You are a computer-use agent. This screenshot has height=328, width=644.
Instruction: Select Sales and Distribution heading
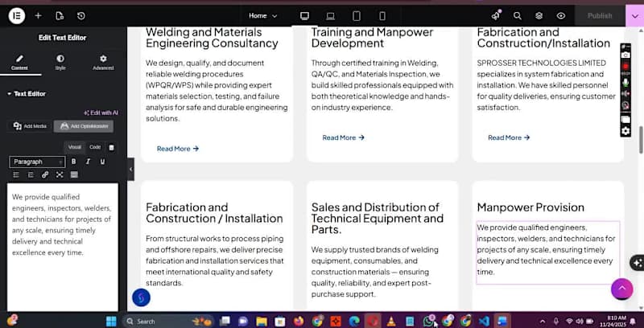pos(378,219)
